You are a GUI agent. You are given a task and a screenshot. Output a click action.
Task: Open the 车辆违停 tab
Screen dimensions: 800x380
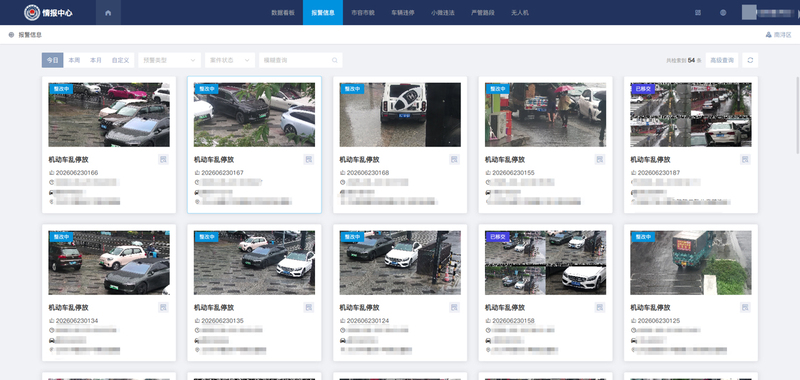pos(403,13)
